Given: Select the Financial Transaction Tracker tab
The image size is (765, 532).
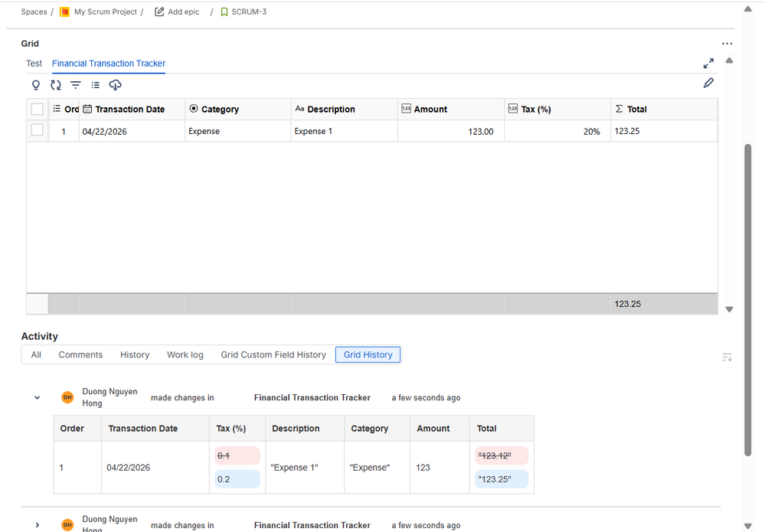Looking at the screenshot, I should tap(109, 64).
